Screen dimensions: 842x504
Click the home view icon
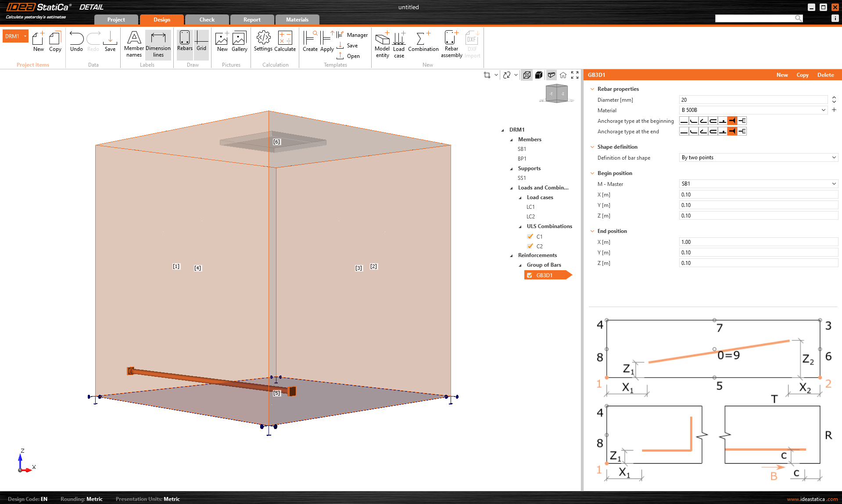563,75
